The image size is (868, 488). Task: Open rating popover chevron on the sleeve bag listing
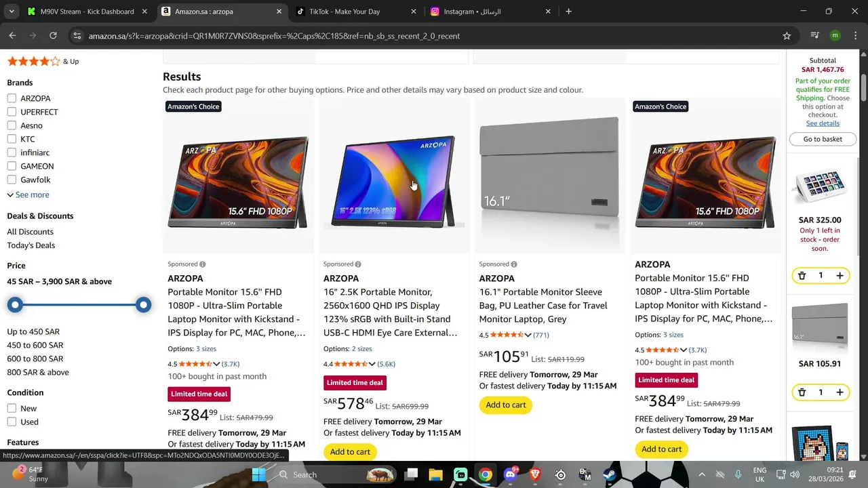click(x=528, y=335)
